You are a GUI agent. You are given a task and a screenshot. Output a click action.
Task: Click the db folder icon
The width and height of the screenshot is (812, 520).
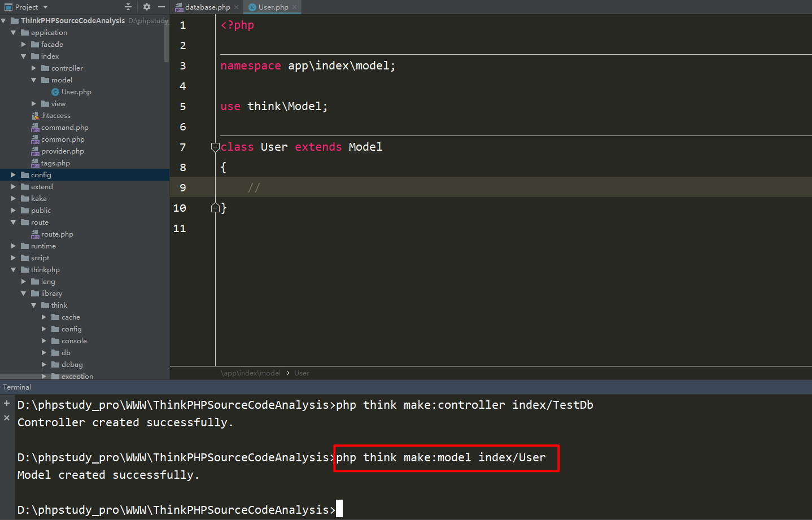coord(55,353)
